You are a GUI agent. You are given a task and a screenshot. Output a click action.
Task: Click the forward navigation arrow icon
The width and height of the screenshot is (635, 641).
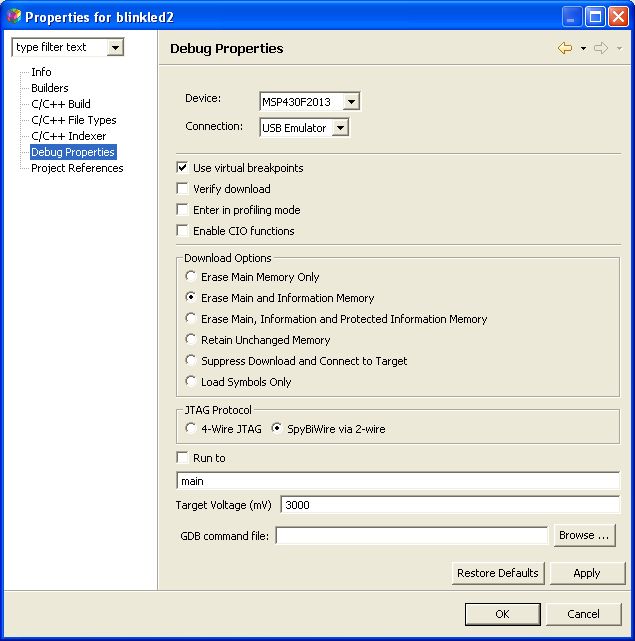pos(601,48)
